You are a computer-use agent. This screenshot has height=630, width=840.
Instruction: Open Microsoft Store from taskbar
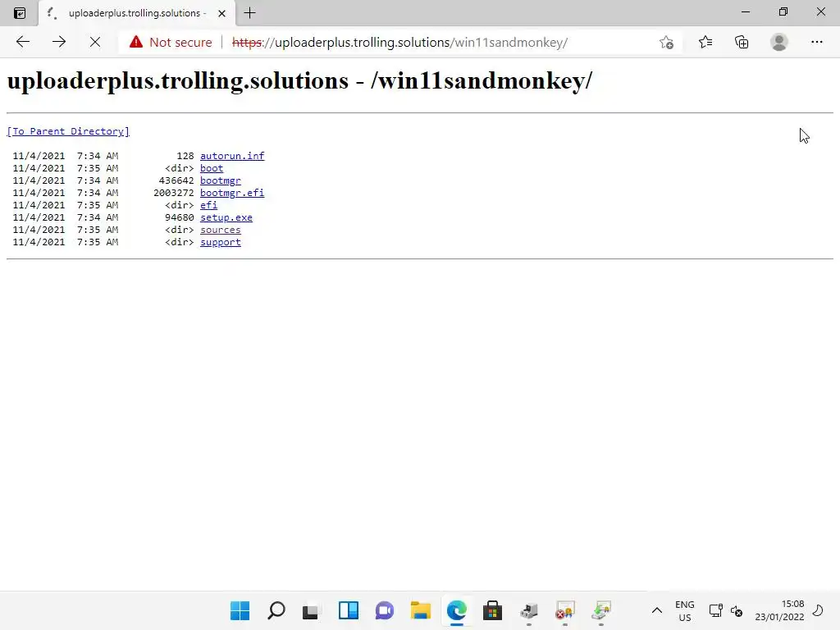(492, 610)
